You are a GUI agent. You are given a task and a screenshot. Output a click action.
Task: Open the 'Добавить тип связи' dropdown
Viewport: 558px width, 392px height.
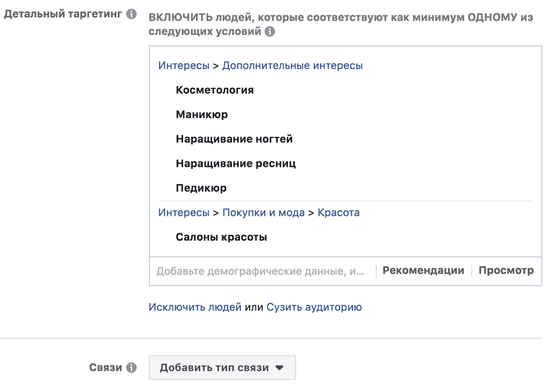[x=222, y=368]
